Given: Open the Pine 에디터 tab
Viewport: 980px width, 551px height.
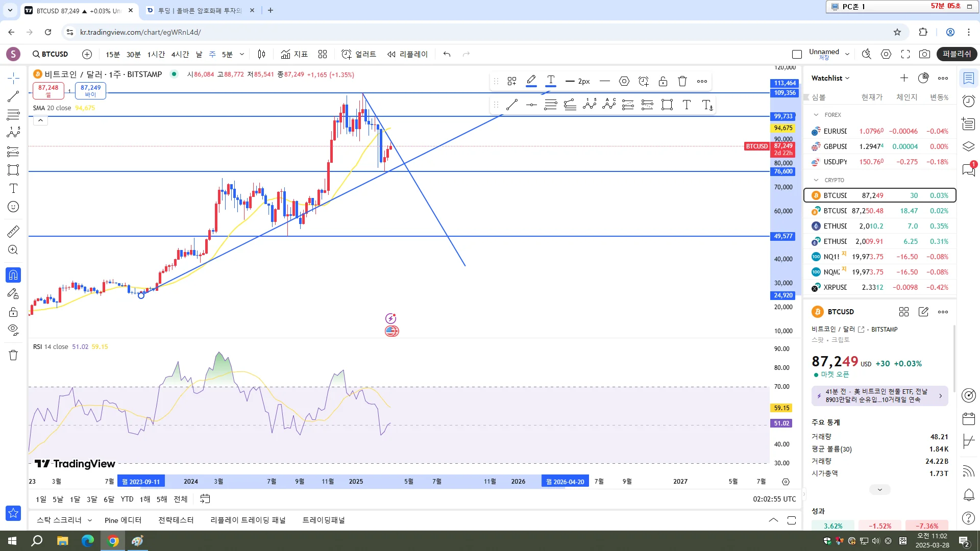Looking at the screenshot, I should pyautogui.click(x=122, y=520).
